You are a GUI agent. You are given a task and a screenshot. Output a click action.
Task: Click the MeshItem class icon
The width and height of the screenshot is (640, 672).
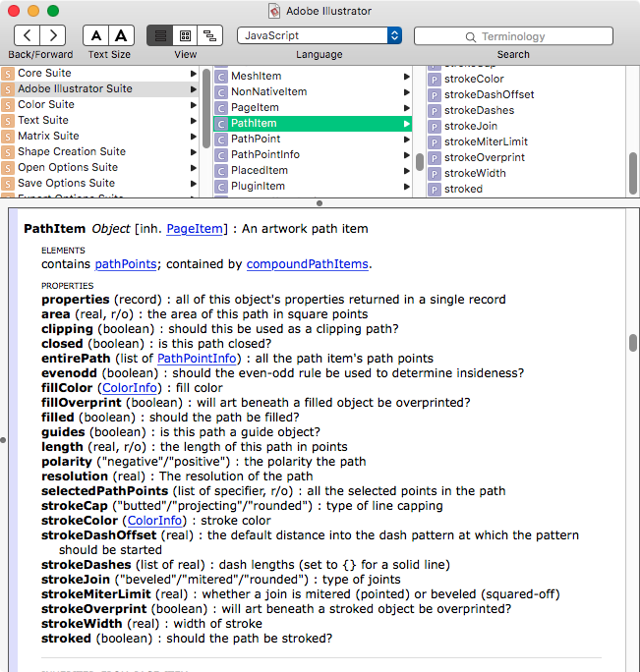pos(221,77)
